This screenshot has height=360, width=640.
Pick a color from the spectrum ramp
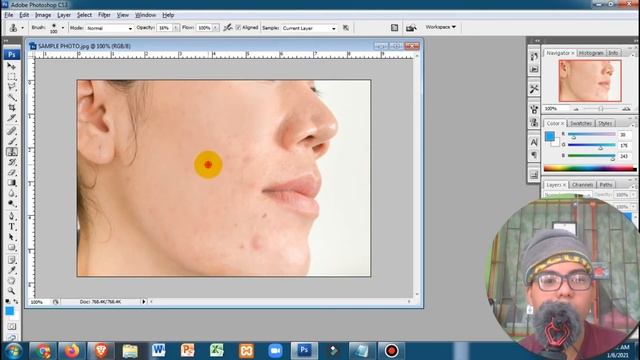(x=590, y=168)
